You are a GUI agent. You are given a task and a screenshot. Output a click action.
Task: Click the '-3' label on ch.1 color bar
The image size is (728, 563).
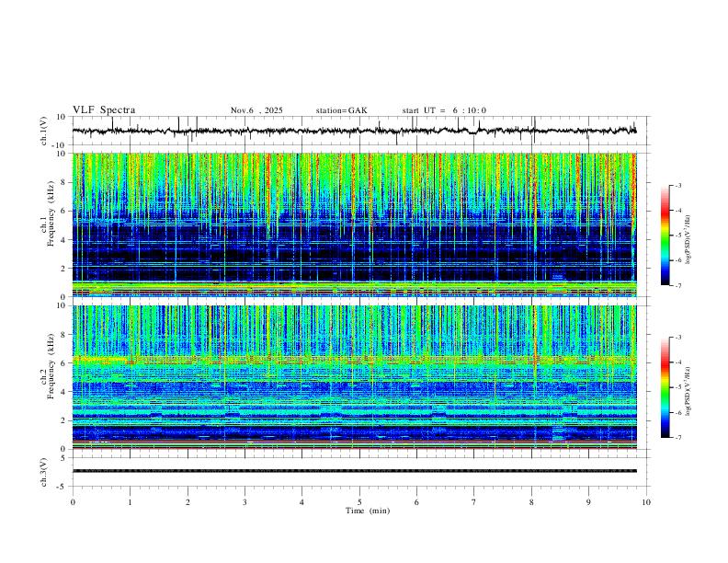678,185
